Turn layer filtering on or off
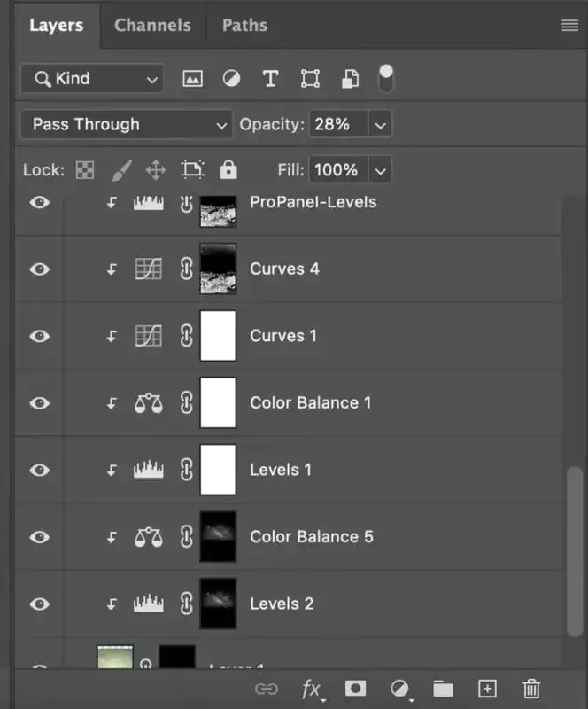Image resolution: width=588 pixels, height=709 pixels. [x=386, y=77]
